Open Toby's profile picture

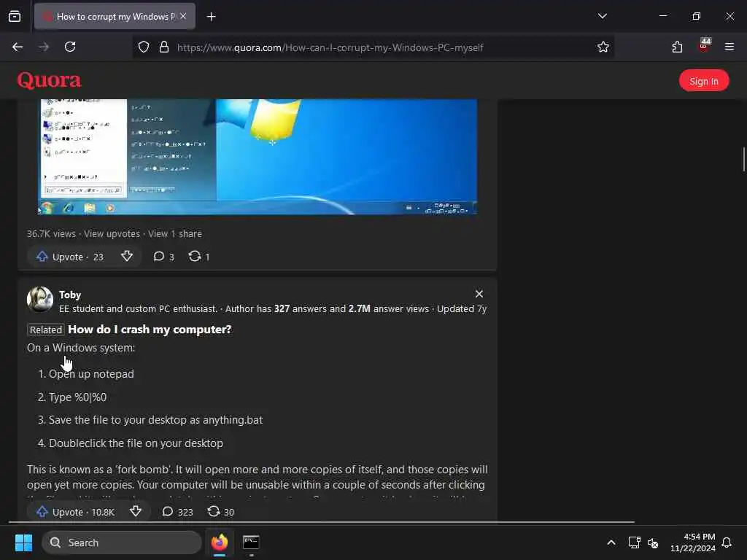(x=40, y=300)
